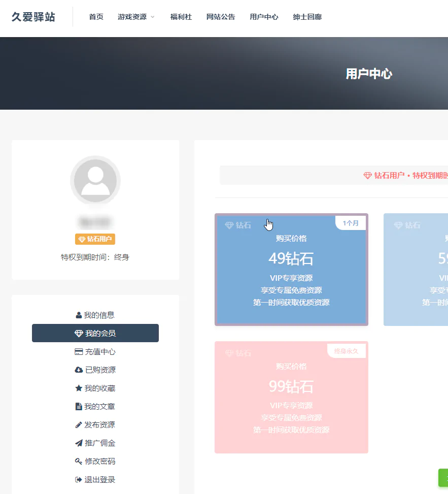Click the document icon beside 我的文章
This screenshot has width=448, height=494.
79,406
